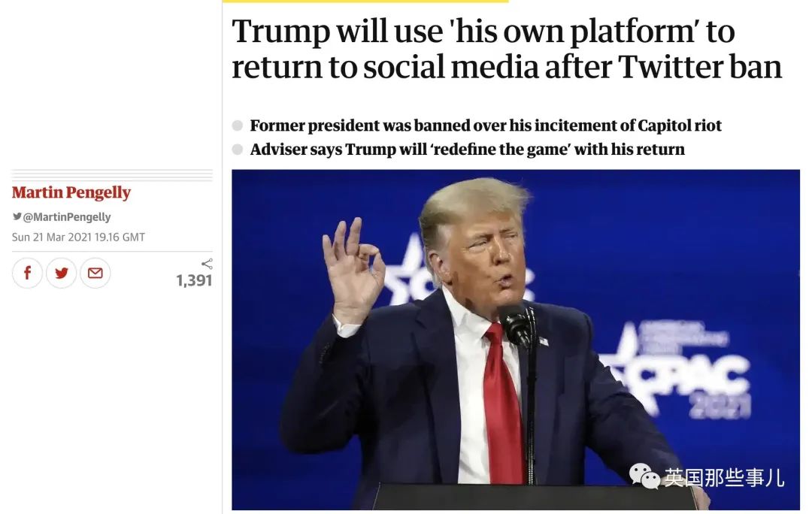Click the 英国那些事儿 watermark text
Image resolution: width=812 pixels, height=514 pixels.
pyautogui.click(x=723, y=476)
